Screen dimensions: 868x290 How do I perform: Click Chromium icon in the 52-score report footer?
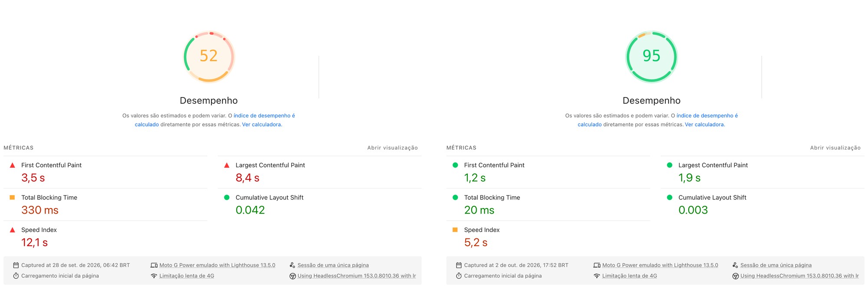coord(293,276)
